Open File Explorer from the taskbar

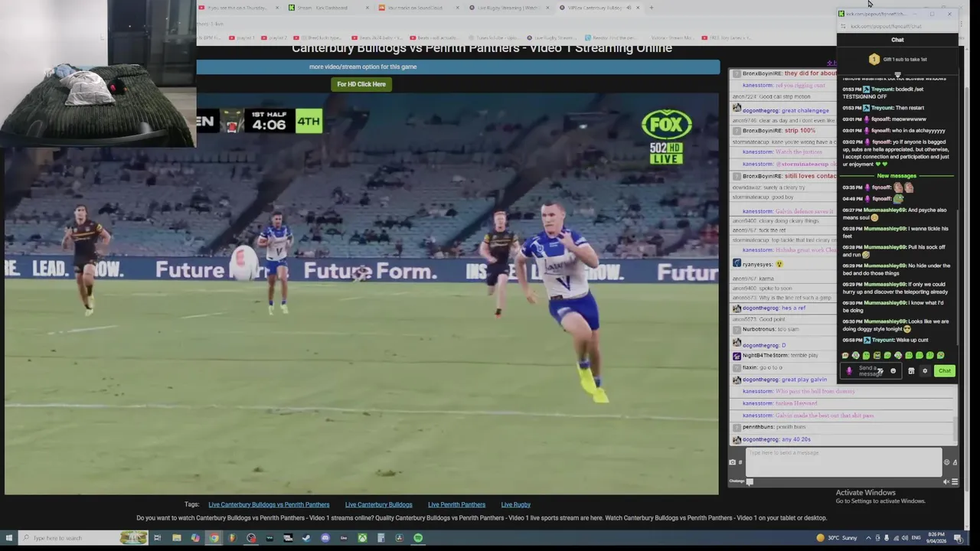coord(176,538)
